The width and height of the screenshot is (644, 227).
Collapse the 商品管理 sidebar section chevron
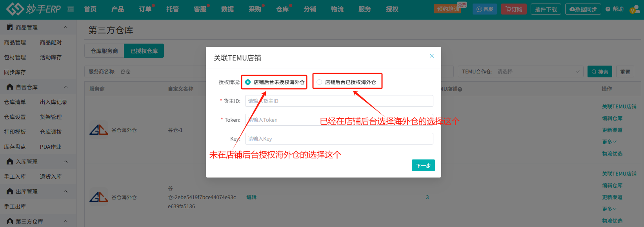65,27
